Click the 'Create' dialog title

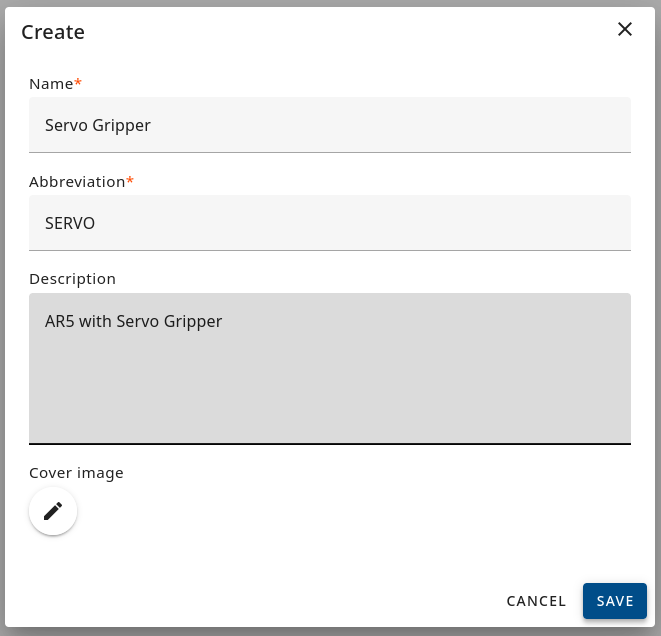click(53, 32)
